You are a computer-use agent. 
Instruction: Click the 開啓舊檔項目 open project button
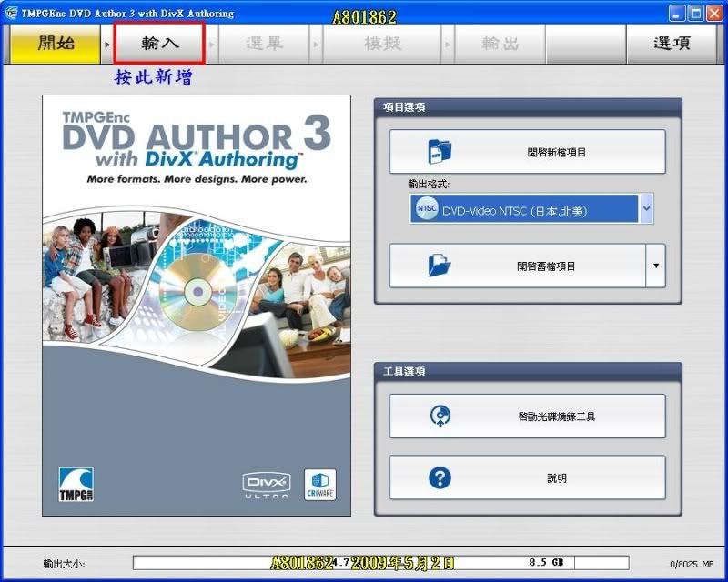point(517,266)
